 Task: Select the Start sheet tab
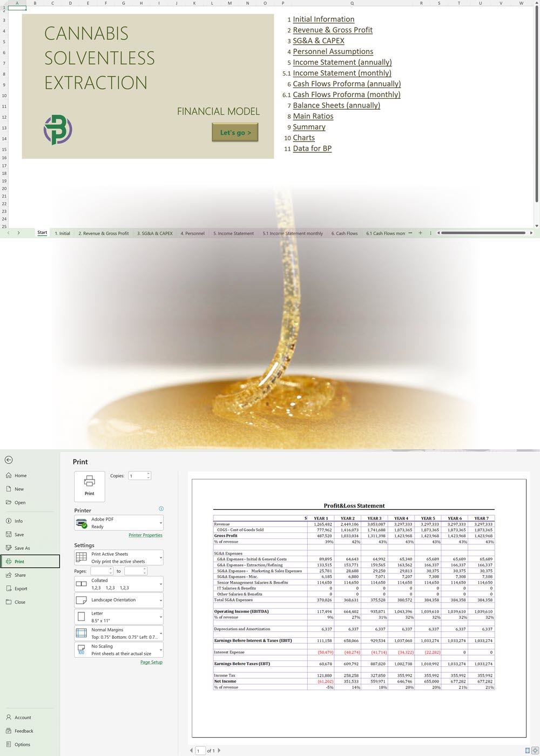tap(42, 233)
